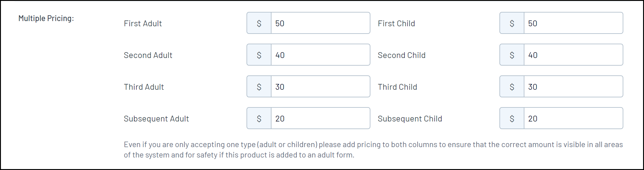Click the dollar sign beside Second Adult price
This screenshot has width=644, height=170.
pyautogui.click(x=259, y=55)
